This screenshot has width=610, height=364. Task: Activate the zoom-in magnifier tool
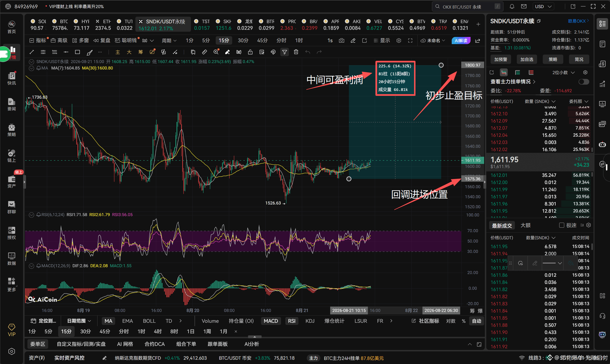[216, 52]
